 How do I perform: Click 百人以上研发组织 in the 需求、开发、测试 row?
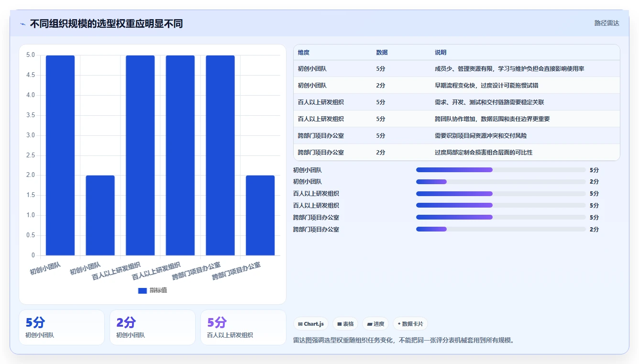click(321, 102)
